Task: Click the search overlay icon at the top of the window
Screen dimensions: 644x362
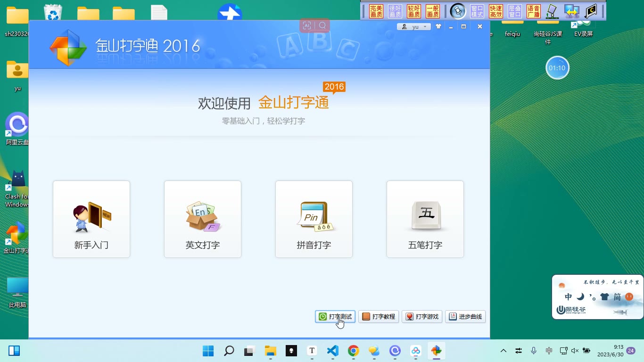Action: click(322, 25)
